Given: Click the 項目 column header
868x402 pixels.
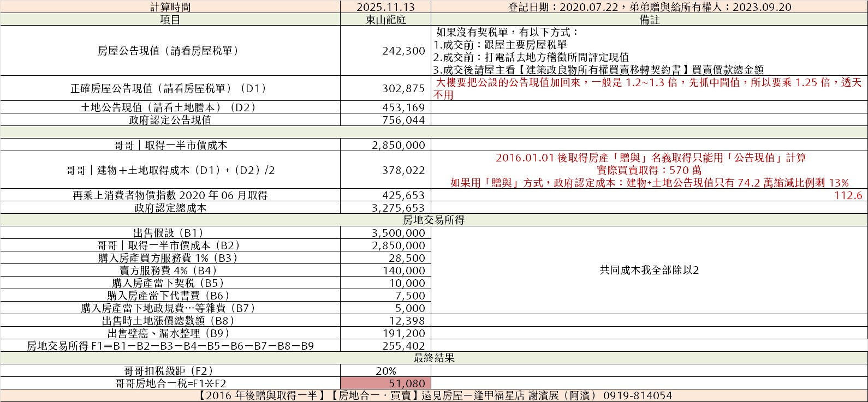Looking at the screenshot, I should coord(170,20).
